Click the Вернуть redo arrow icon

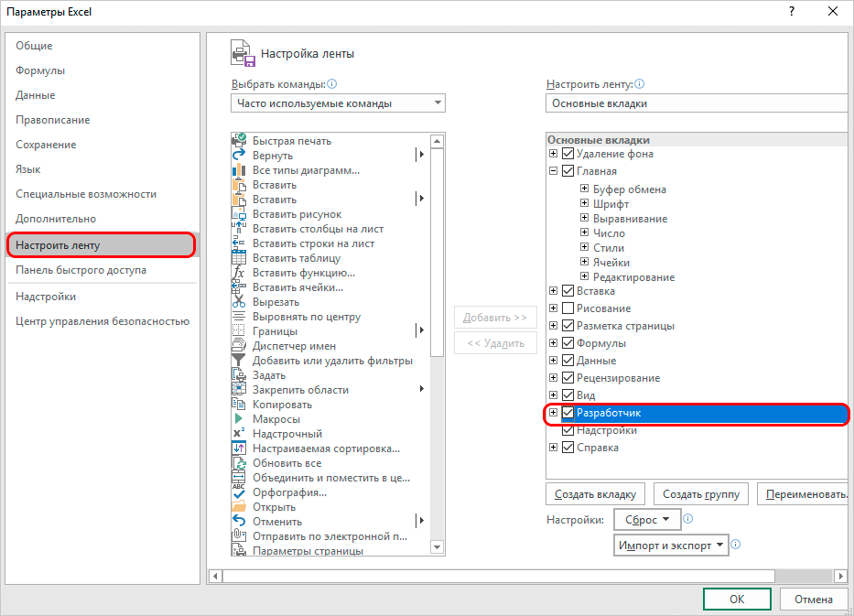point(239,156)
